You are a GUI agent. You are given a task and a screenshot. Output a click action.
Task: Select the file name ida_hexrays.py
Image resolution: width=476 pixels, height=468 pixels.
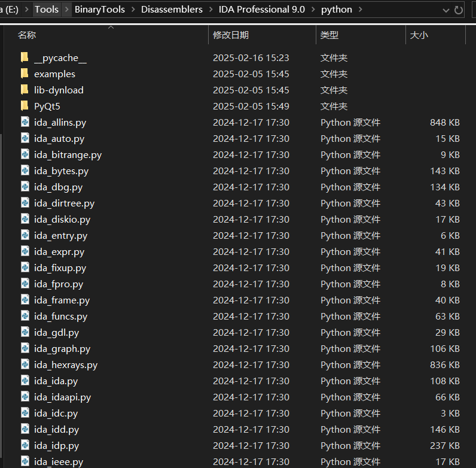tap(66, 365)
